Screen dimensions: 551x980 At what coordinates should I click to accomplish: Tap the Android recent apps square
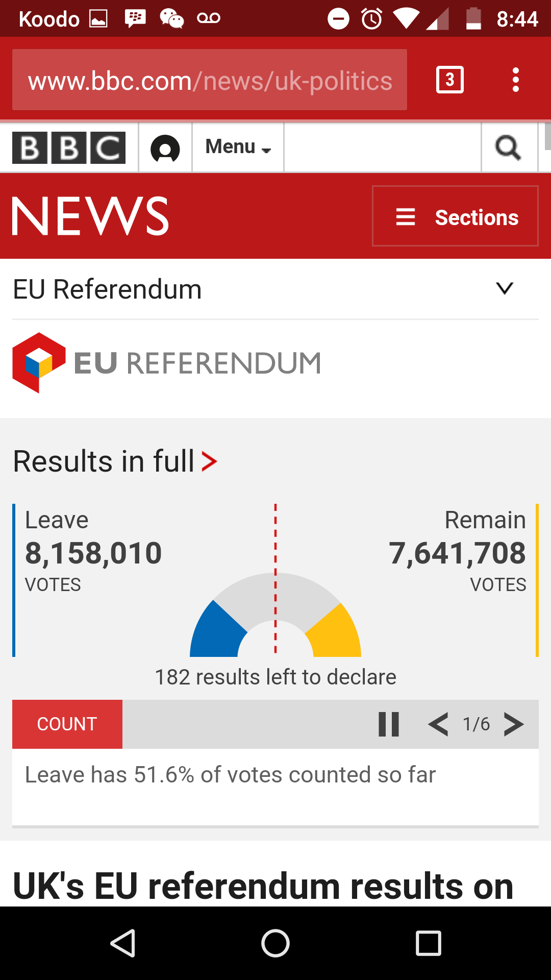coord(429,943)
